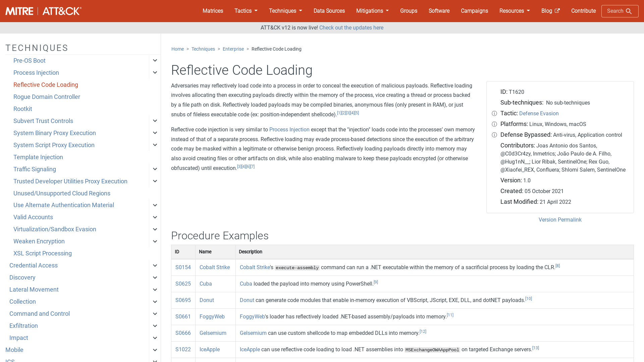The width and height of the screenshot is (644, 362).
Task: Select Template Injection in the sidebar
Action: click(38, 157)
